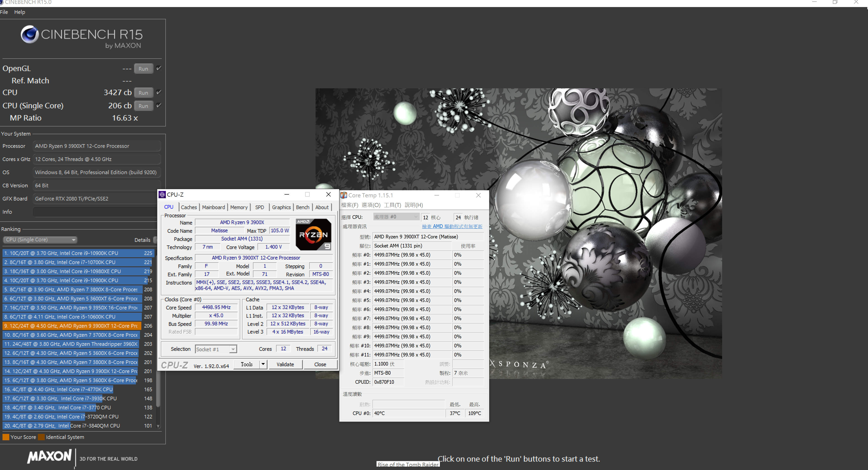The width and height of the screenshot is (868, 470).
Task: Switch to the SPD tab in CPU-Z
Action: (260, 207)
